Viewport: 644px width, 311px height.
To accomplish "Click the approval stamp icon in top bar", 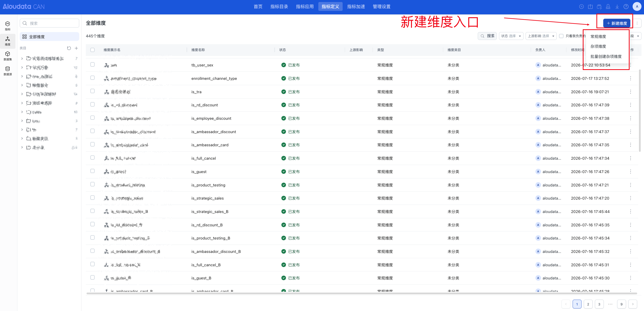I will tap(608, 7).
